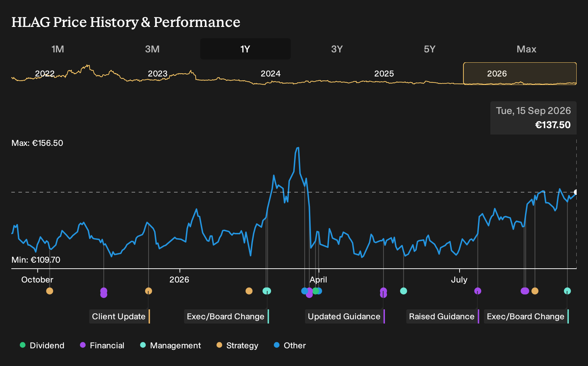The height and width of the screenshot is (366, 588).
Task: Select the purple Financial marker below July
Action: pyautogui.click(x=478, y=291)
